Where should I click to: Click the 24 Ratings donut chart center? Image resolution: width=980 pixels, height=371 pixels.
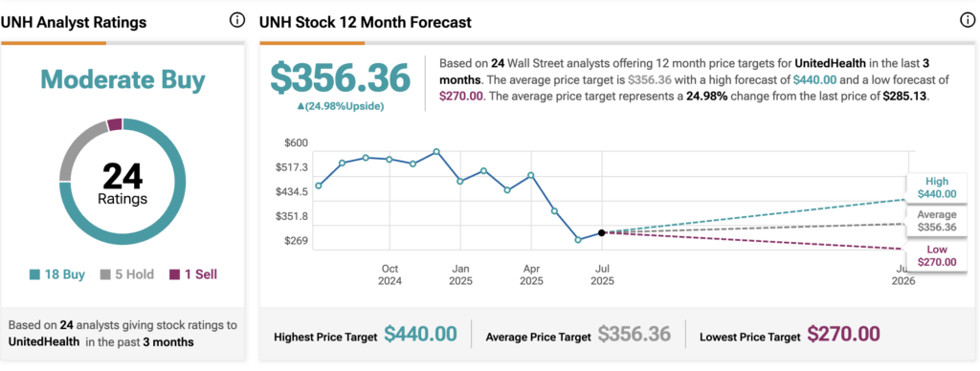click(x=122, y=183)
